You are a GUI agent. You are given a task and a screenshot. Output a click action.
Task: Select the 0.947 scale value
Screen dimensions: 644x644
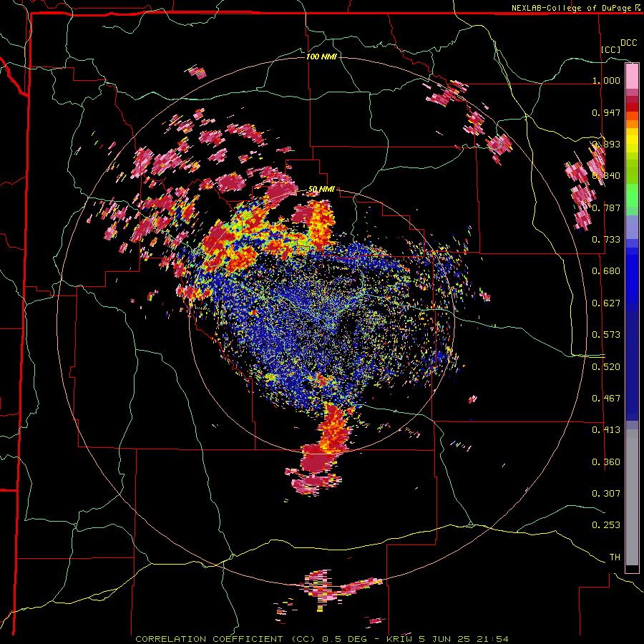606,112
